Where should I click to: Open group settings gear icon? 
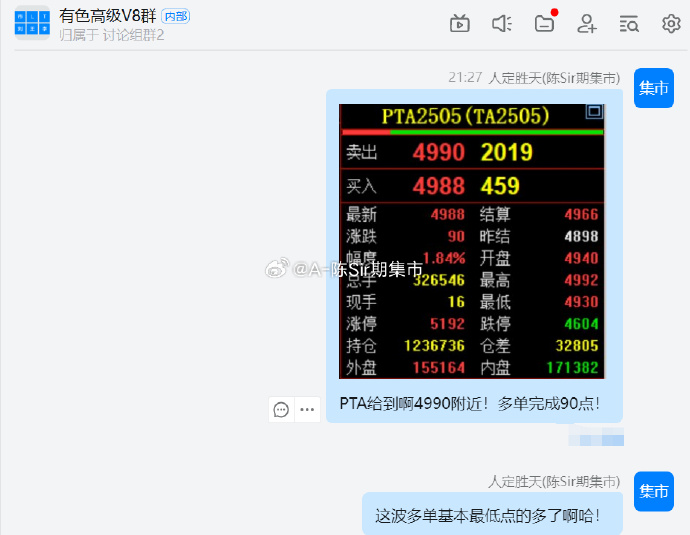point(671,23)
